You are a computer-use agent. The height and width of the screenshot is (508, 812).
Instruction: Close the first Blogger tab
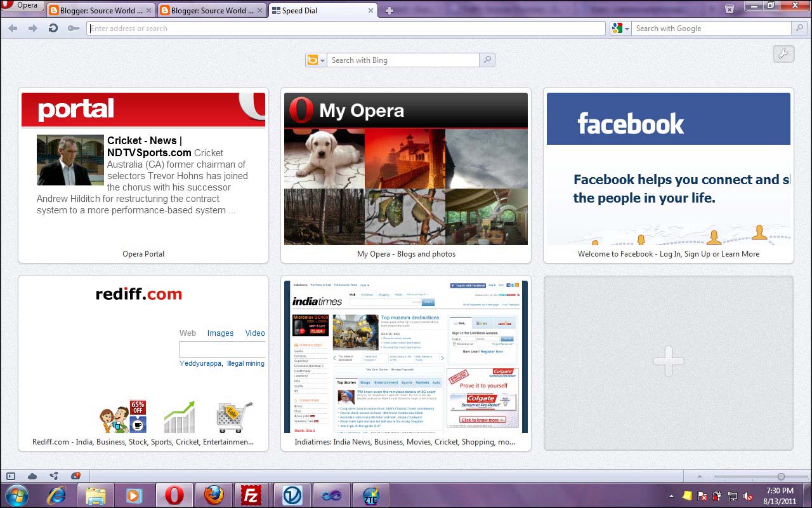[x=149, y=11]
